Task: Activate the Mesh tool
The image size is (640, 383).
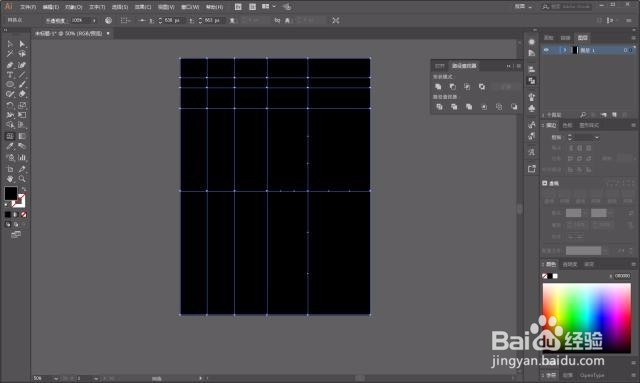Action: coord(10,136)
